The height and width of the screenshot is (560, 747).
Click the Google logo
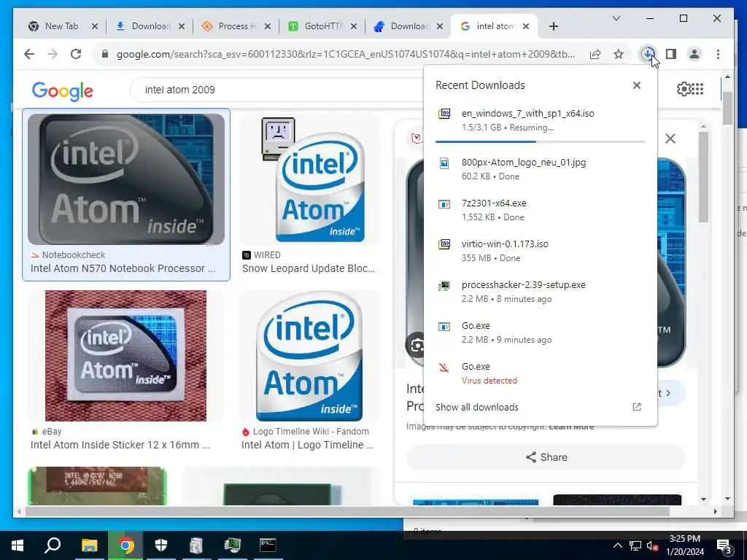(x=63, y=90)
